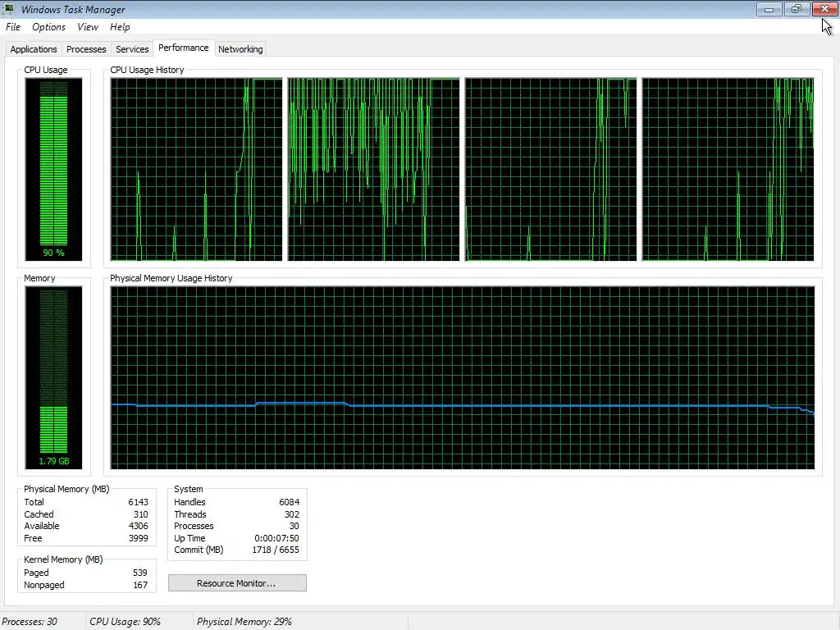The image size is (840, 630).
Task: Open the File menu
Action: 13,27
